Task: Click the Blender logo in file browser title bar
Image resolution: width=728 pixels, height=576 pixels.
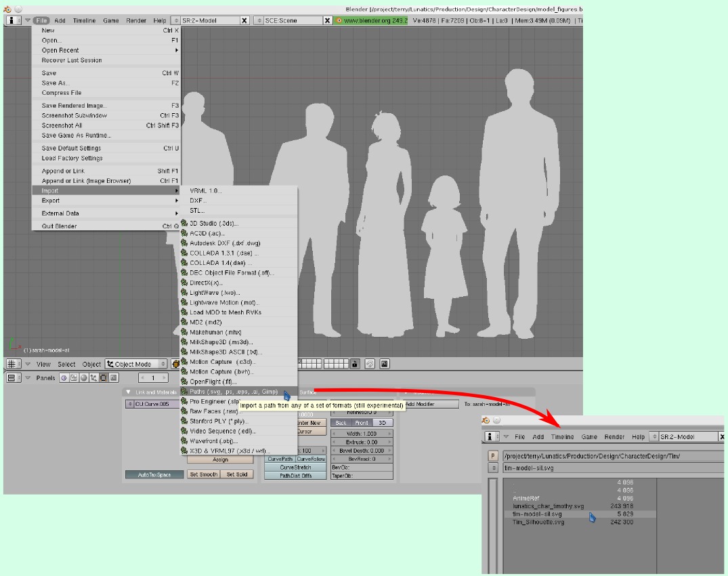Action: [486, 420]
